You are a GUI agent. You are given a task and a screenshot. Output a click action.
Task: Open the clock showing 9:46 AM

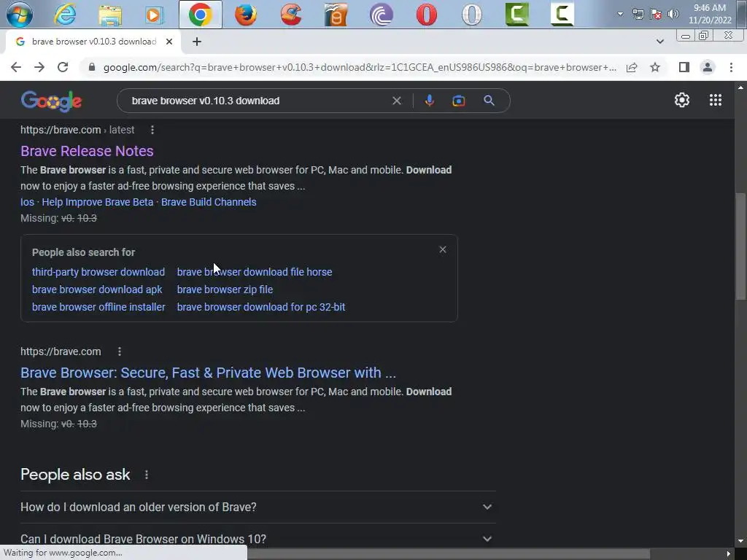[710, 14]
